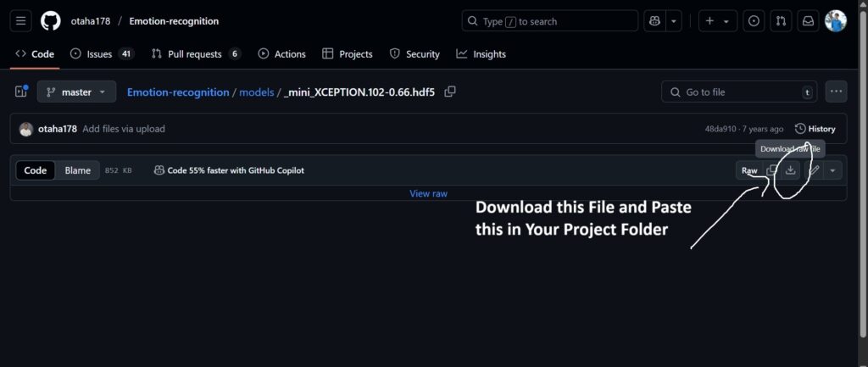The width and height of the screenshot is (868, 367).
Task: Open GitHub Copilot chat icon
Action: tap(655, 21)
